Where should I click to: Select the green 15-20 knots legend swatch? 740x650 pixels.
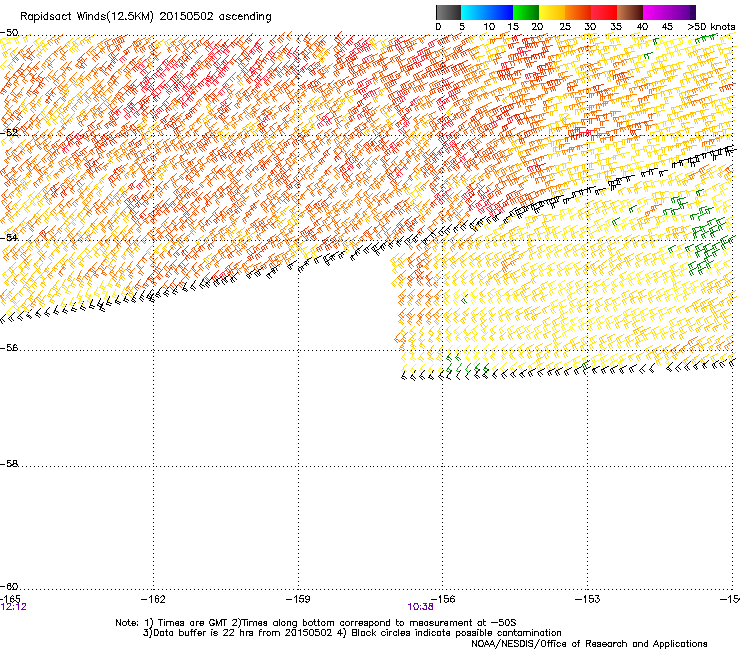coord(526,12)
